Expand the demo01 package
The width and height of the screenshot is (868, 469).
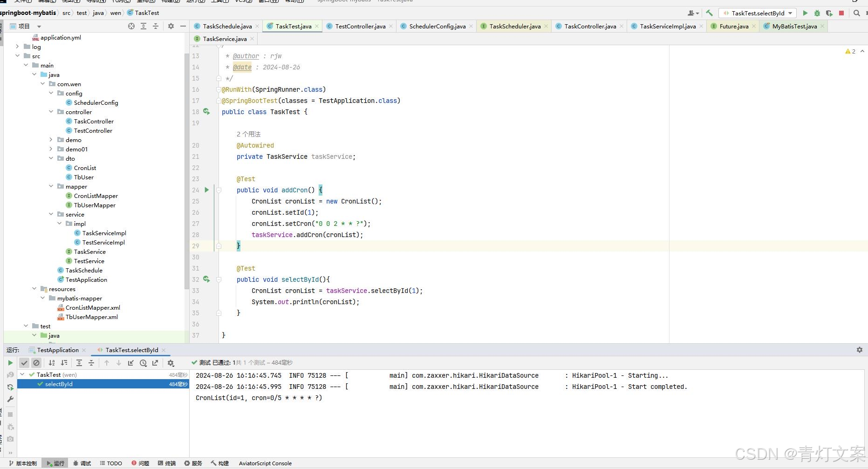click(51, 149)
